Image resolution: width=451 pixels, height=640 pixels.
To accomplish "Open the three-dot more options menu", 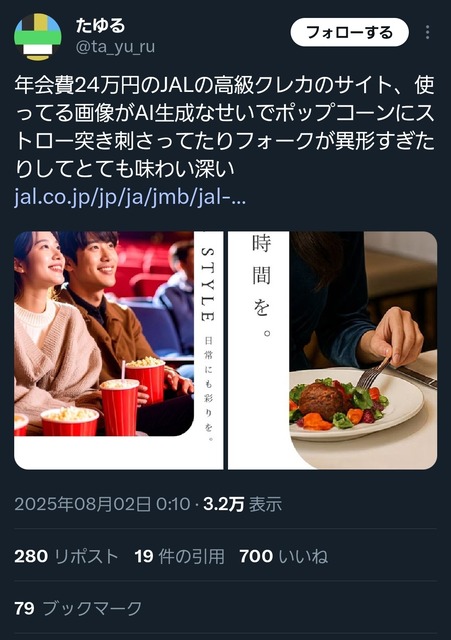I will pos(427,32).
